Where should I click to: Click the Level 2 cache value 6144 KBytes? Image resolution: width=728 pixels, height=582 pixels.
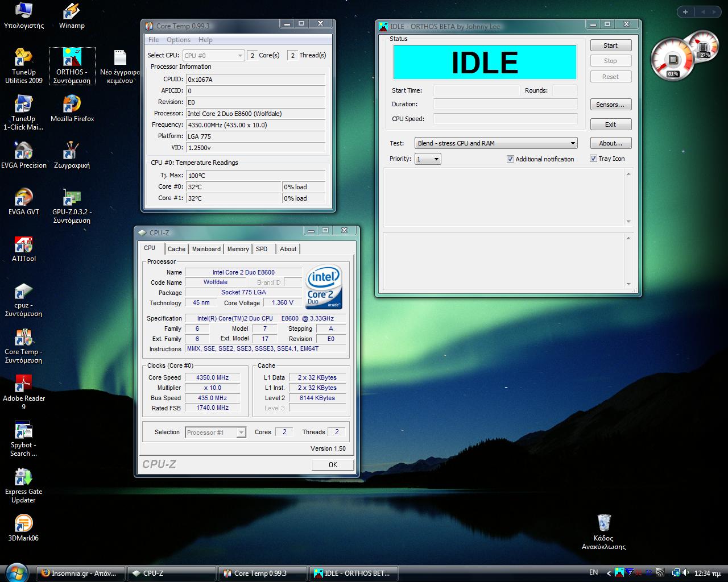coord(317,398)
